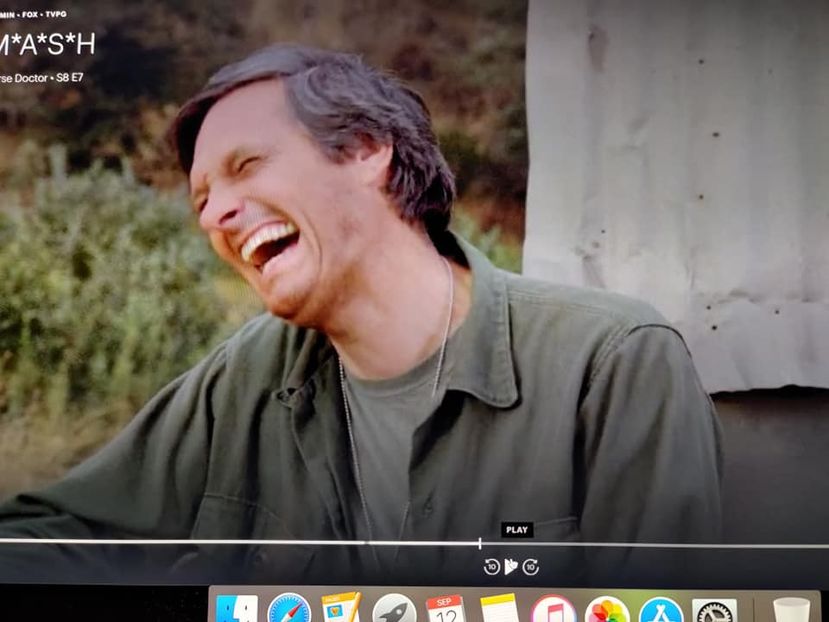
Task: Seek to an earlier point on the progress bar
Action: 239,542
